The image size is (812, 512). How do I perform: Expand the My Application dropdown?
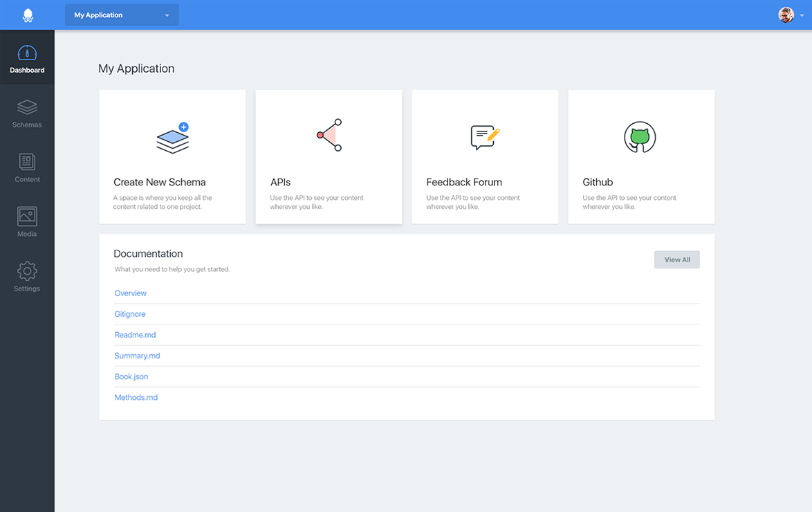122,15
